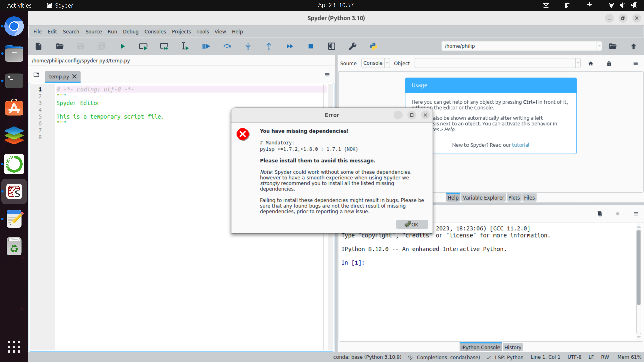Image resolution: width=644 pixels, height=362 pixels.
Task: Click the New file icon
Action: (x=38, y=46)
